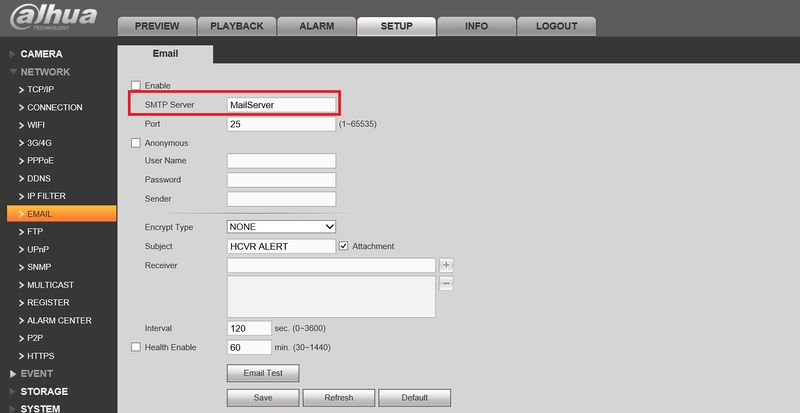
Task: Click the plus icon to add receiver
Action: [446, 265]
